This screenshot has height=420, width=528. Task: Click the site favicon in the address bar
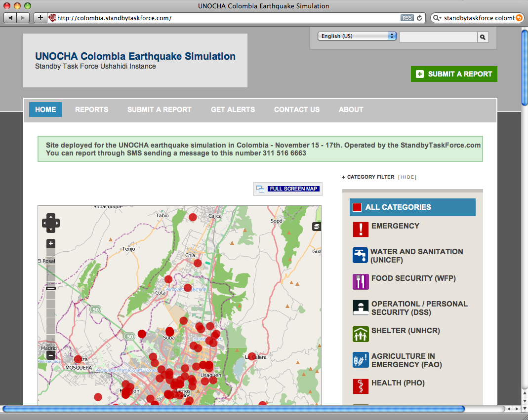click(52, 18)
